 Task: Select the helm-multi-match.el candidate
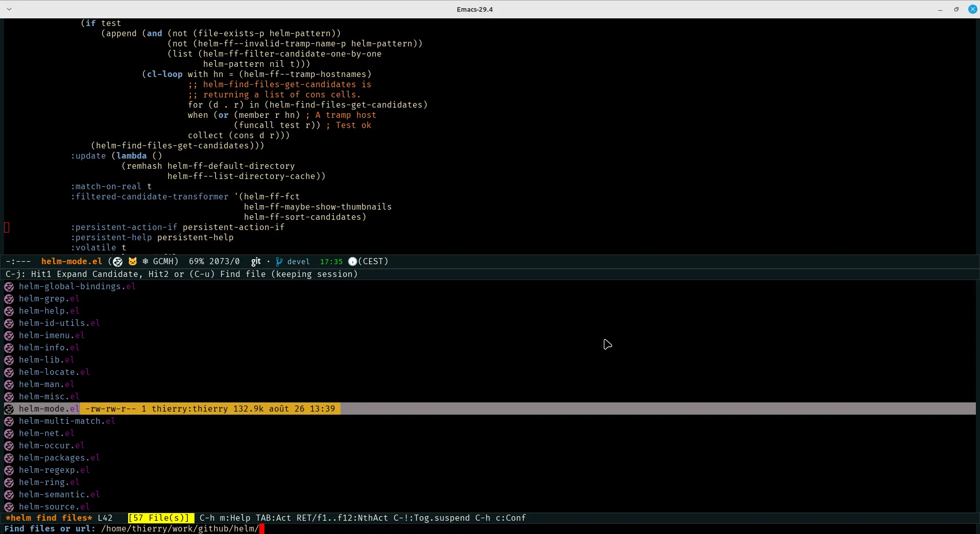click(x=67, y=421)
